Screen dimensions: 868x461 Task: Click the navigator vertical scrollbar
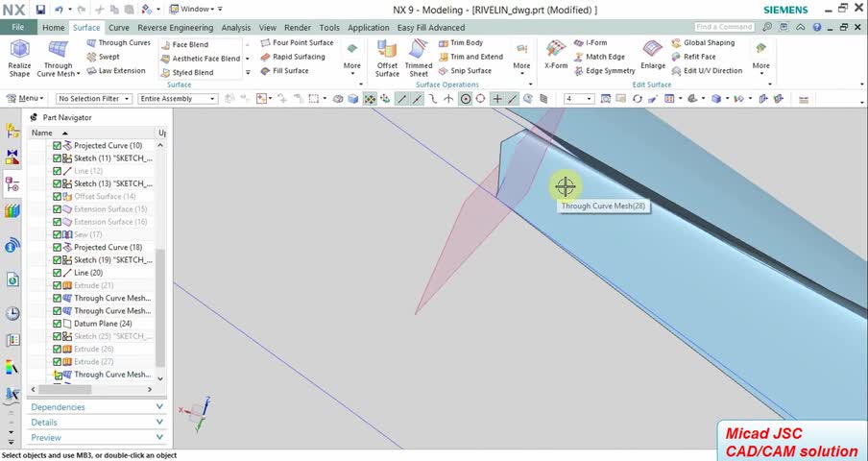point(160,307)
